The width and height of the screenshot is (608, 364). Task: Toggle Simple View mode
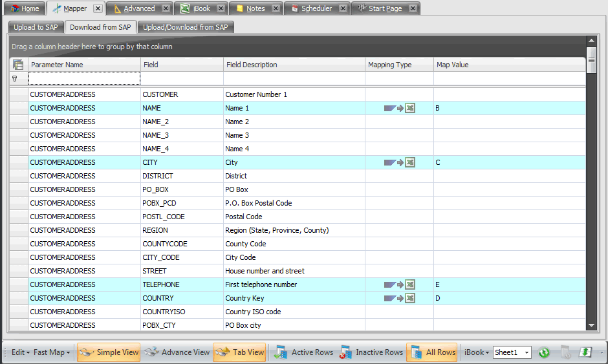click(x=109, y=352)
